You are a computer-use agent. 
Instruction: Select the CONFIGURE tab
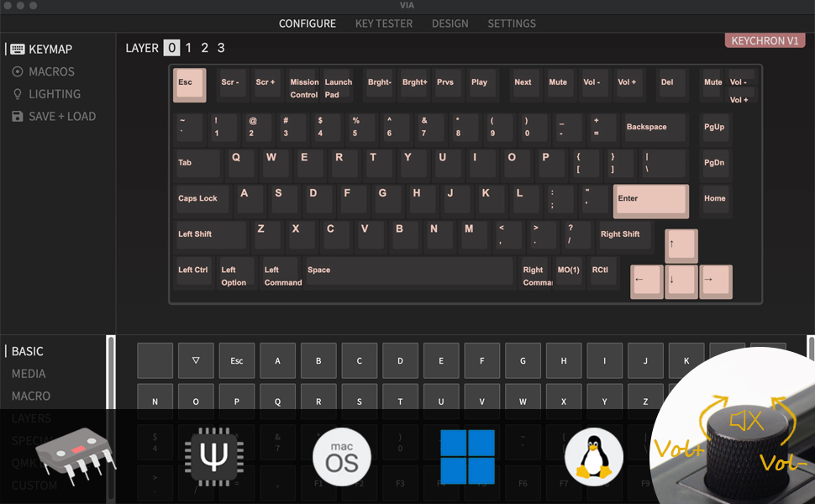click(308, 24)
